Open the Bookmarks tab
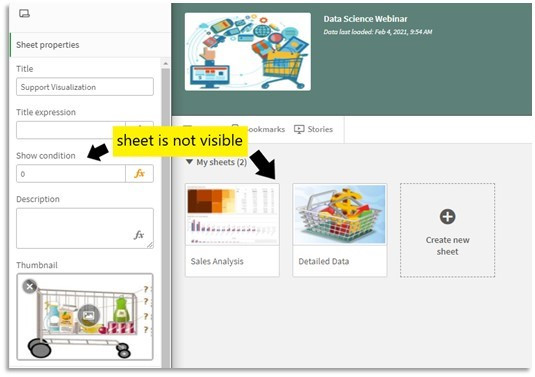535x377 pixels. click(x=258, y=129)
